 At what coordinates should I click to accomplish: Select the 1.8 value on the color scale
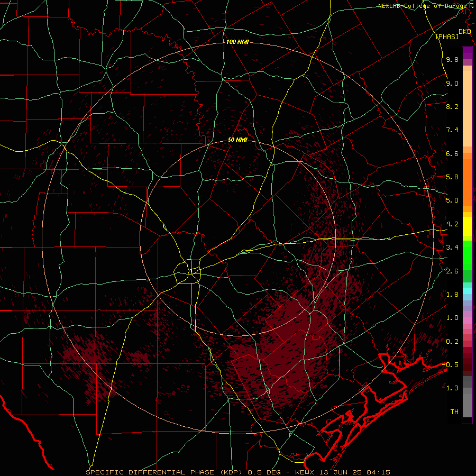coord(452,295)
